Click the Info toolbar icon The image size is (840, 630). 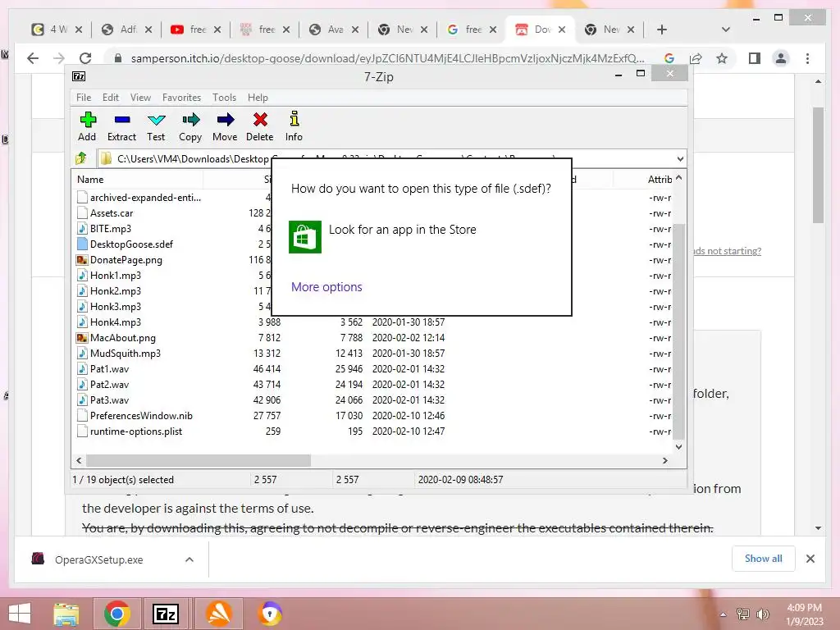pyautogui.click(x=294, y=126)
